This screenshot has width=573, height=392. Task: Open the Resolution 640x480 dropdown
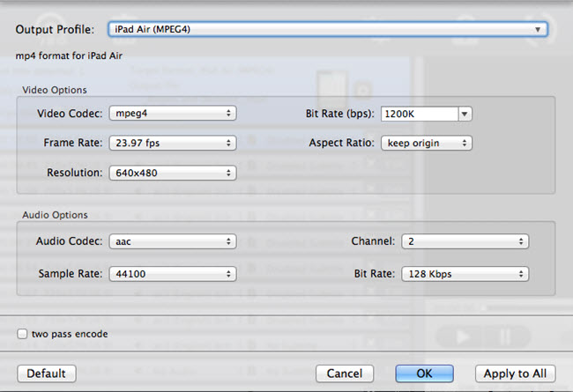click(x=173, y=173)
